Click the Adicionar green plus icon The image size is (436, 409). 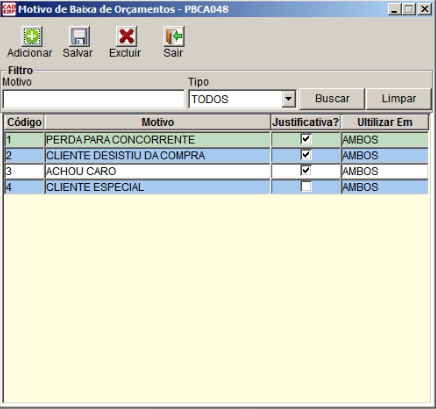[31, 36]
